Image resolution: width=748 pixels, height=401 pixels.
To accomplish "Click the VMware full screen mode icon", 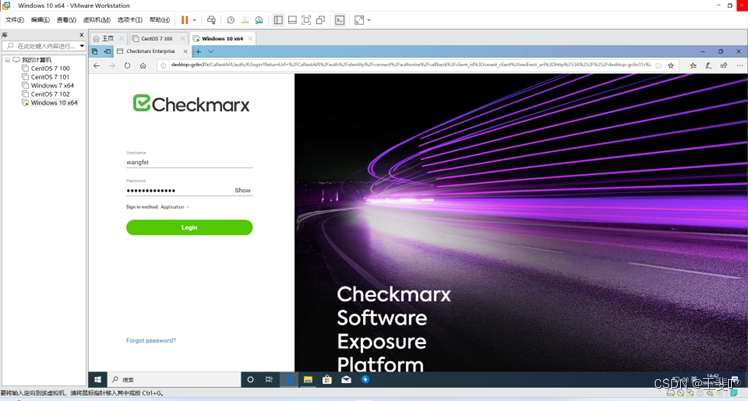I will click(306, 20).
